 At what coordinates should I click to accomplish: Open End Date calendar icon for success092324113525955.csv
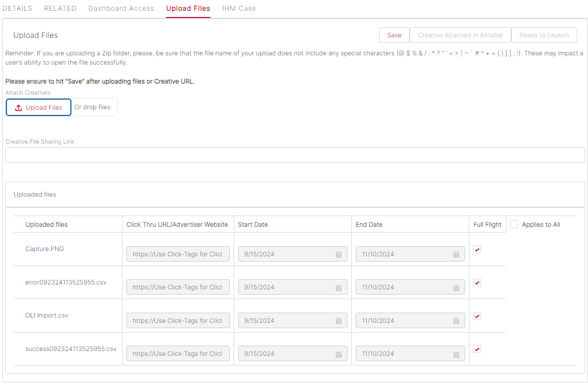456,354
